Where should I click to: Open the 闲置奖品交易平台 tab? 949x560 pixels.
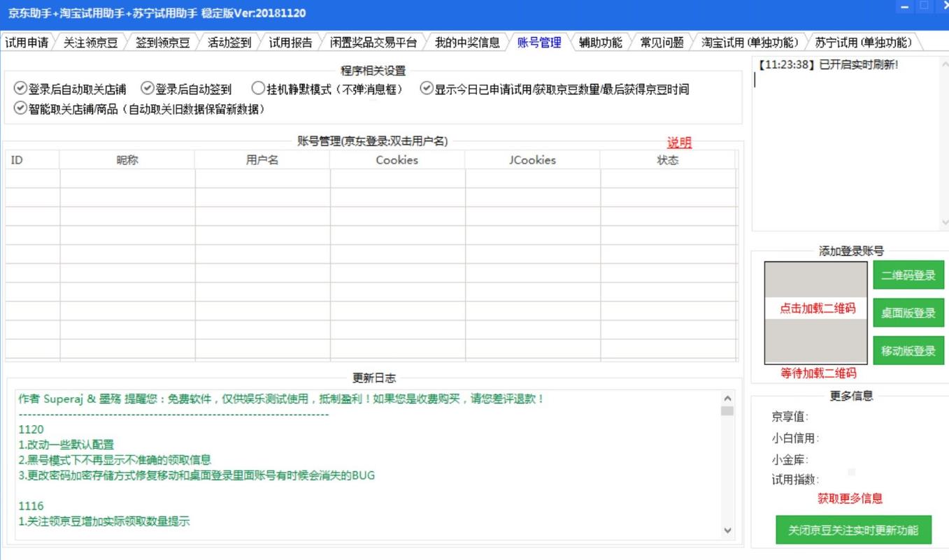(x=373, y=43)
